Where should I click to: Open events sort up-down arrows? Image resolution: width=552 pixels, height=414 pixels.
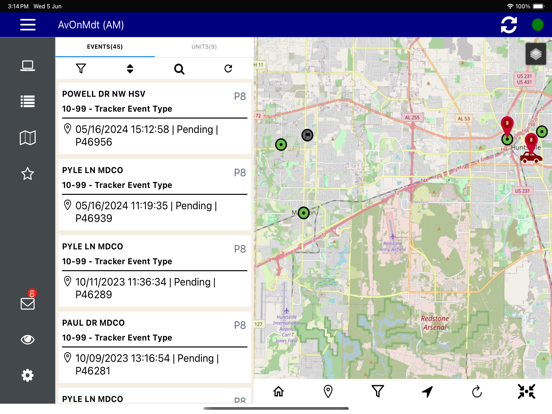(130, 69)
